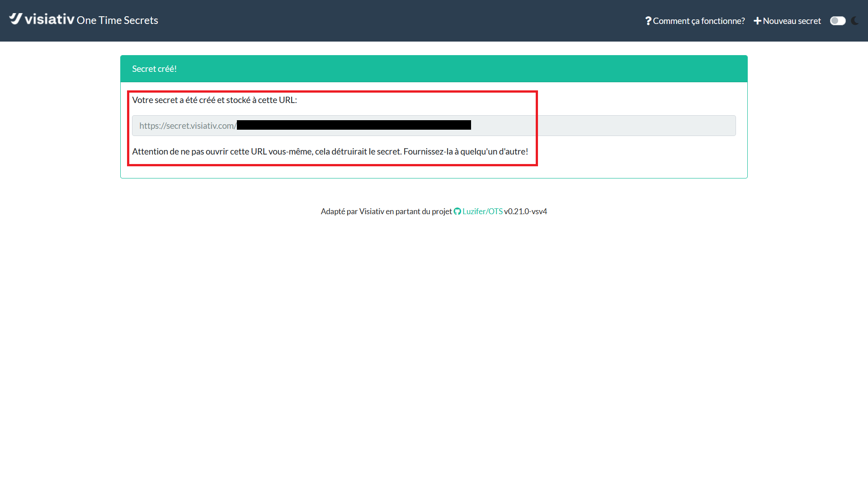The image size is (868, 488).
Task: Open the Luzifer/OTS project link
Action: point(482,211)
